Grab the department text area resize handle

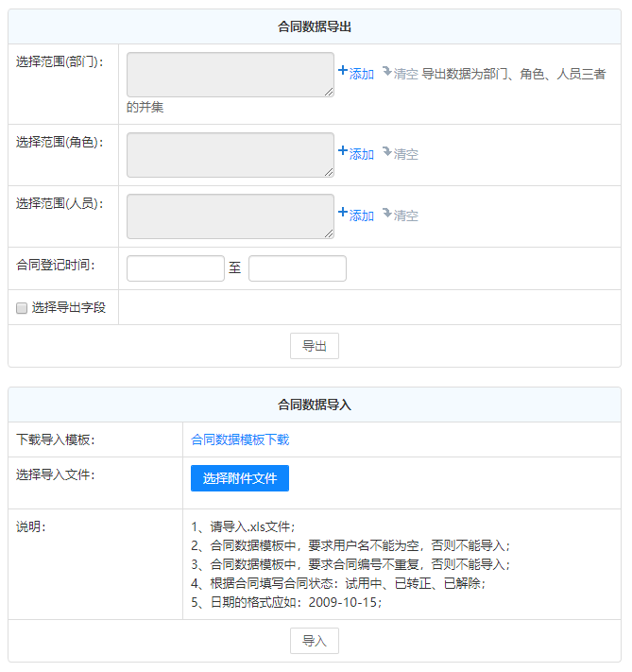tap(329, 92)
